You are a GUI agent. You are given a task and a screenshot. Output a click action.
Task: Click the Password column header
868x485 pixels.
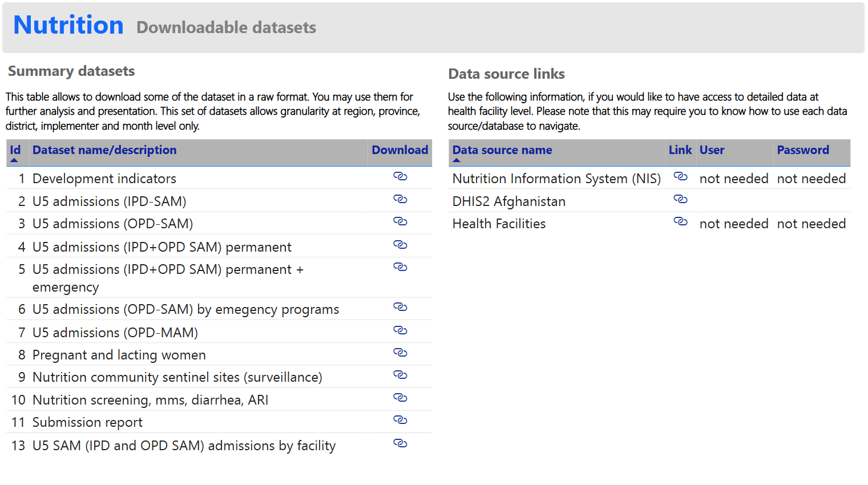point(802,150)
